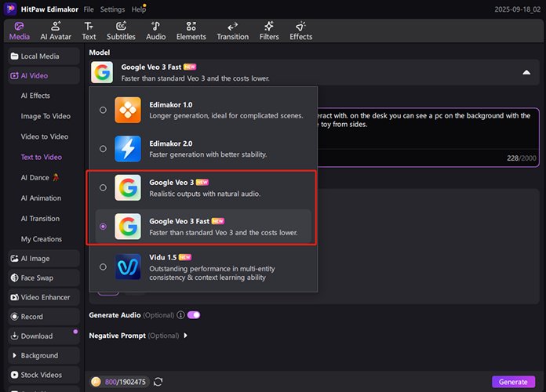Open Image To Video in sidebar
The height and width of the screenshot is (392, 546).
(45, 116)
